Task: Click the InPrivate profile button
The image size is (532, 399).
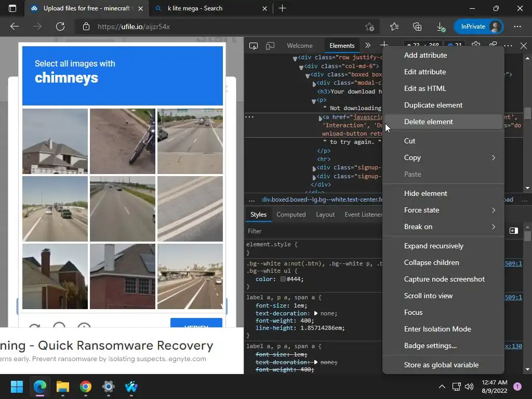Action: 478,26
